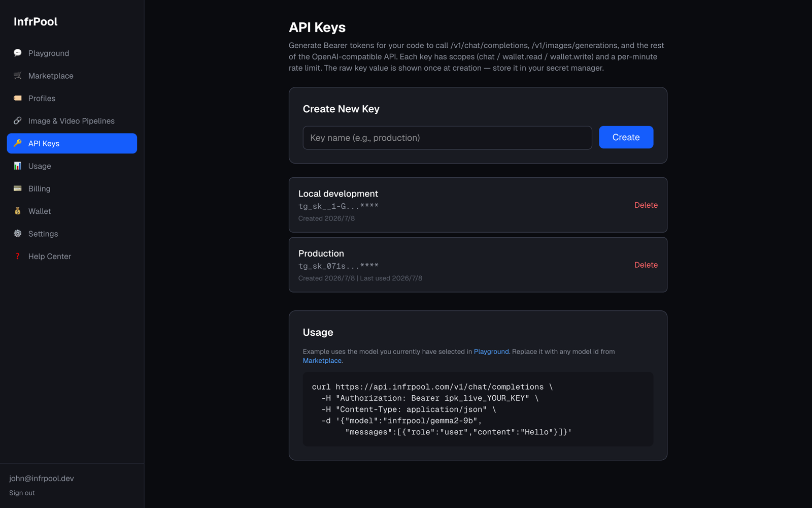Screen dimensions: 812x508
Task: Select Image & Video Pipelines in the sidebar
Action: coord(72,121)
